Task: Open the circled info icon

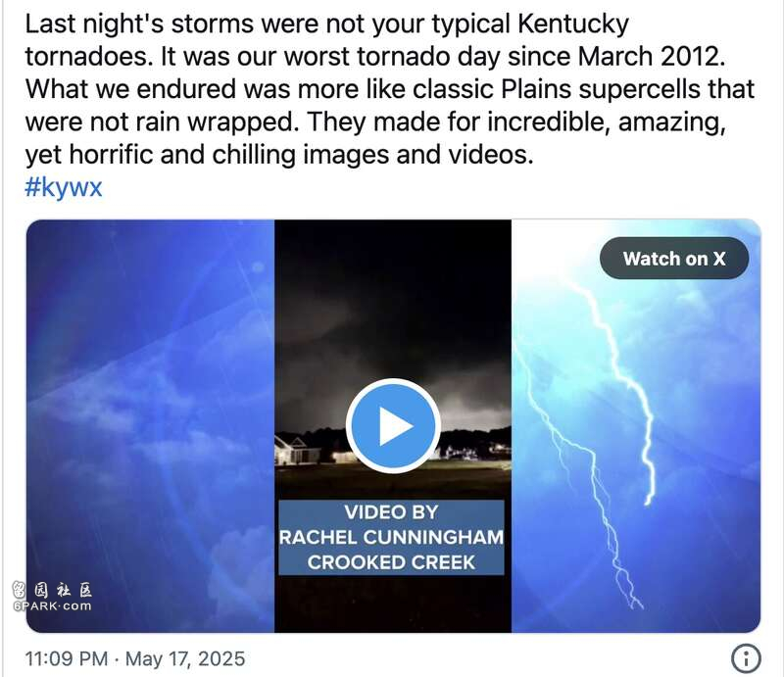Action: 746,658
